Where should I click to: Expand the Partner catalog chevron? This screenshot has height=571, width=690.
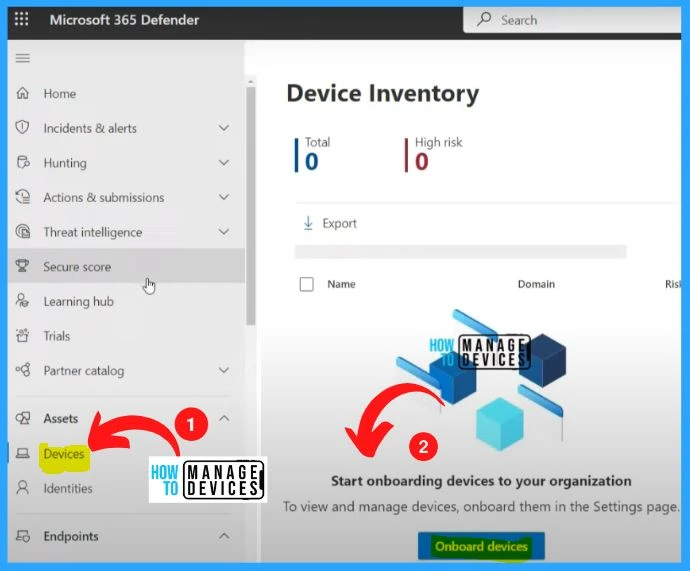pos(224,370)
